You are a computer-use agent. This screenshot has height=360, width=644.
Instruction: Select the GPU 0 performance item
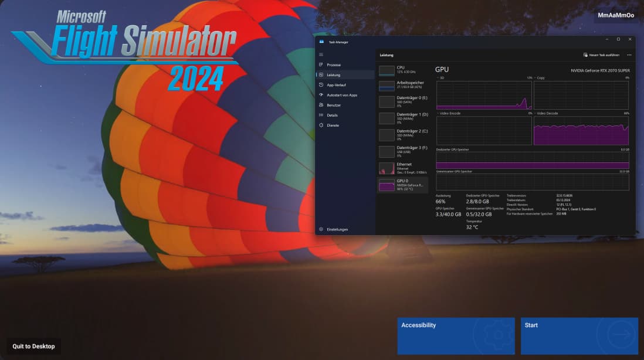(402, 185)
